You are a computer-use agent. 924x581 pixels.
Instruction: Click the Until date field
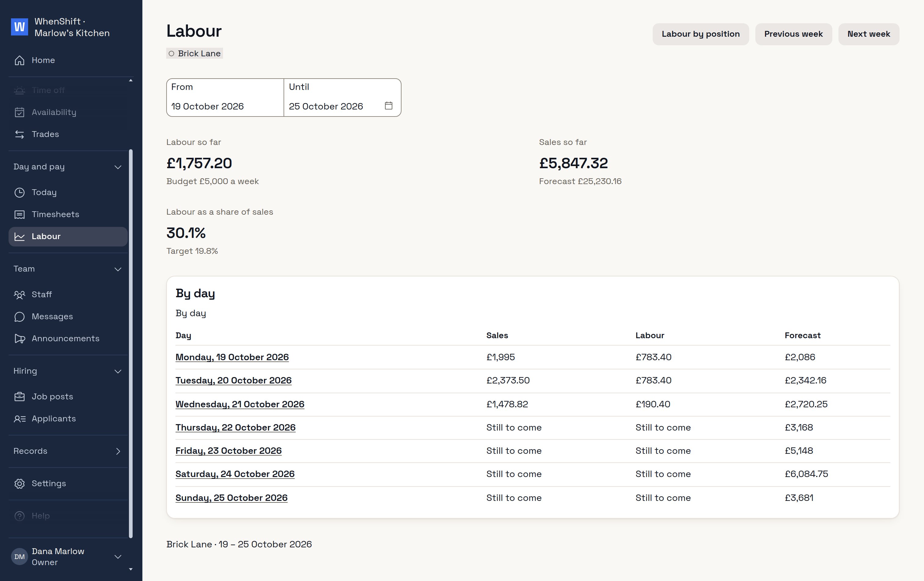(x=342, y=98)
